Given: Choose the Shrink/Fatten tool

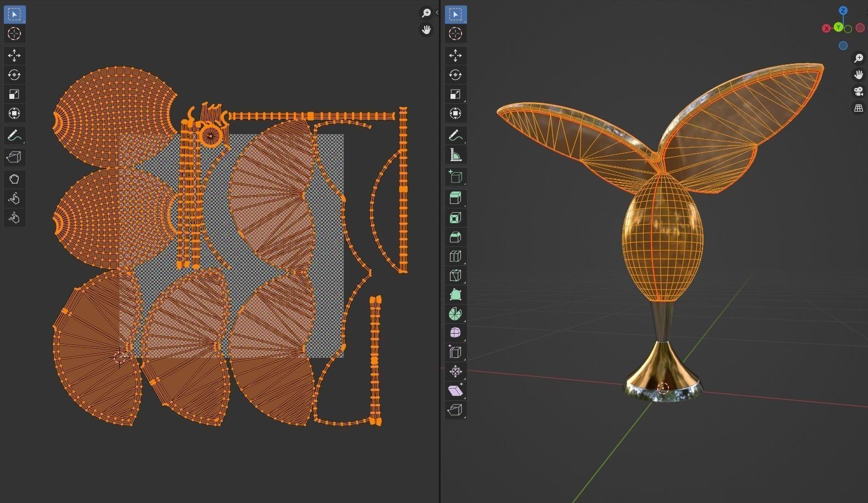Looking at the screenshot, I should [x=455, y=372].
